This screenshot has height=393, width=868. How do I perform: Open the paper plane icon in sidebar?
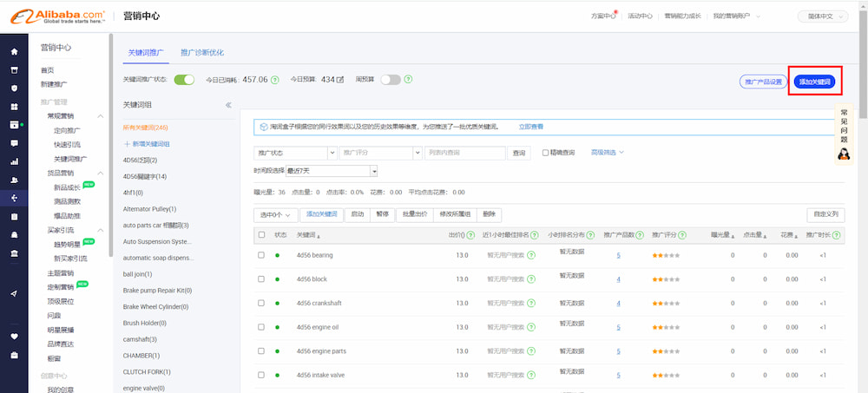(x=15, y=293)
